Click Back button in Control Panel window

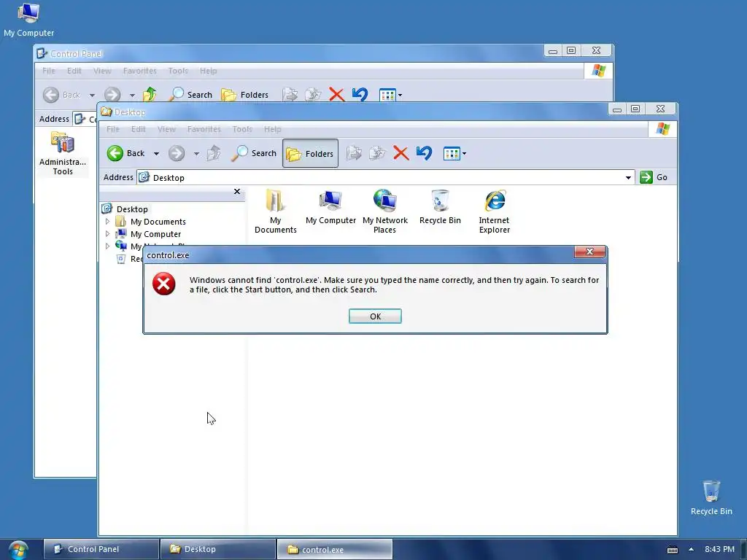click(62, 95)
